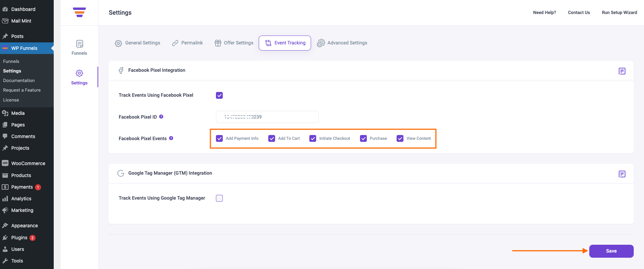Click Run Setup Wizard link
This screenshot has width=644, height=269.
click(x=619, y=13)
